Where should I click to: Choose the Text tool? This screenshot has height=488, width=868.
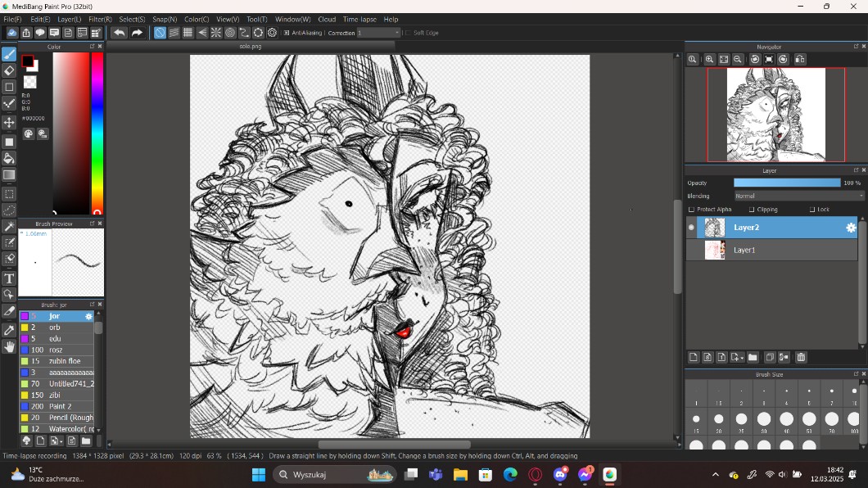pos(9,278)
